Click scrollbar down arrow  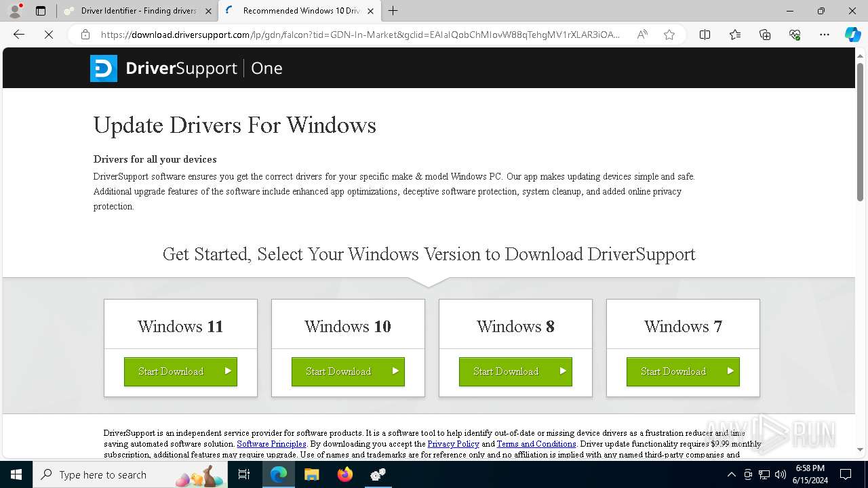[x=861, y=450]
